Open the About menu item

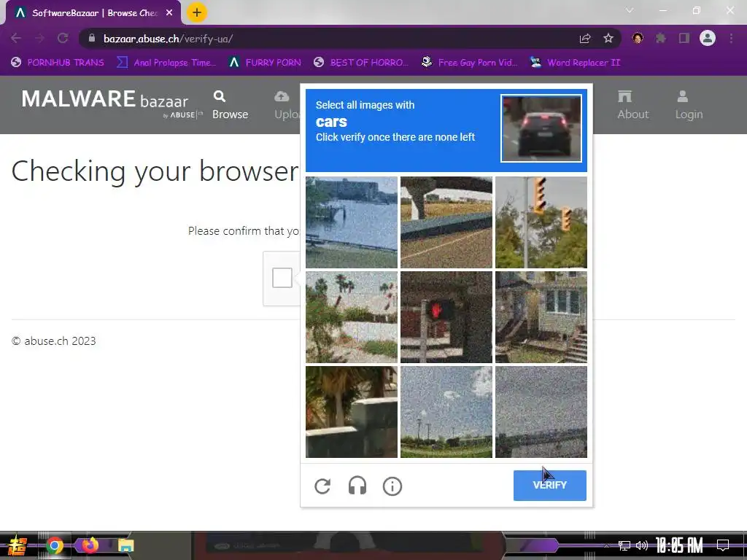pyautogui.click(x=632, y=105)
